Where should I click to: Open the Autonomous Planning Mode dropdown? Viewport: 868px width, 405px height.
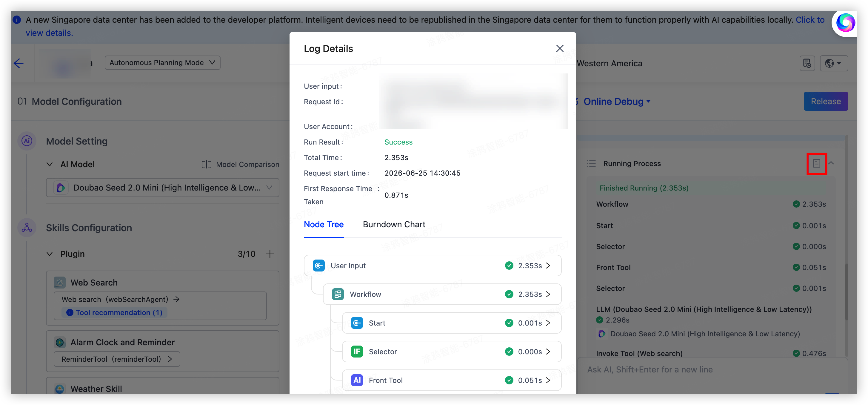click(162, 63)
